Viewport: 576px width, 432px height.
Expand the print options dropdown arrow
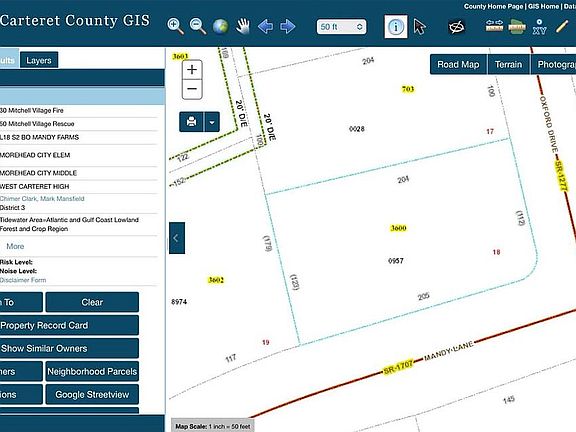click(x=212, y=122)
